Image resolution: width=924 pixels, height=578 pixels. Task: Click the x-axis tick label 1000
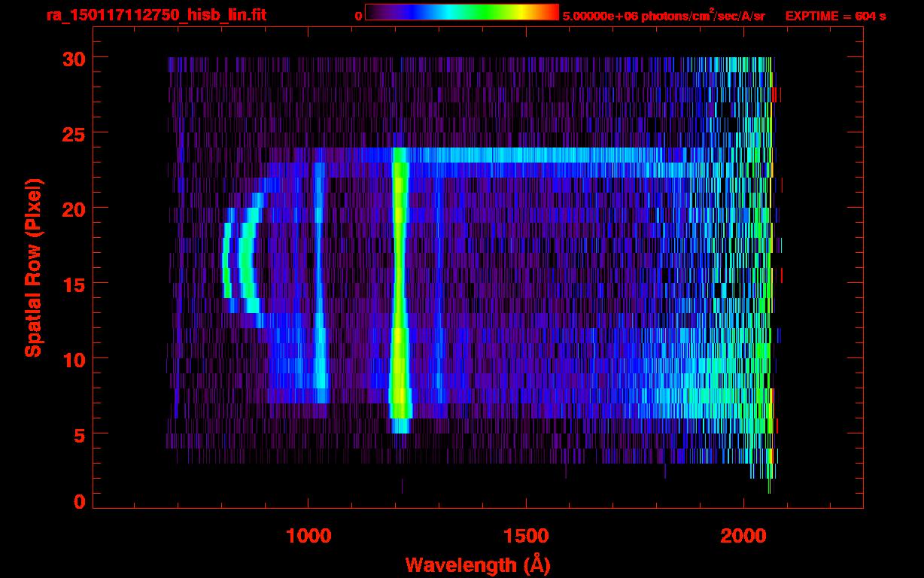coord(309,535)
